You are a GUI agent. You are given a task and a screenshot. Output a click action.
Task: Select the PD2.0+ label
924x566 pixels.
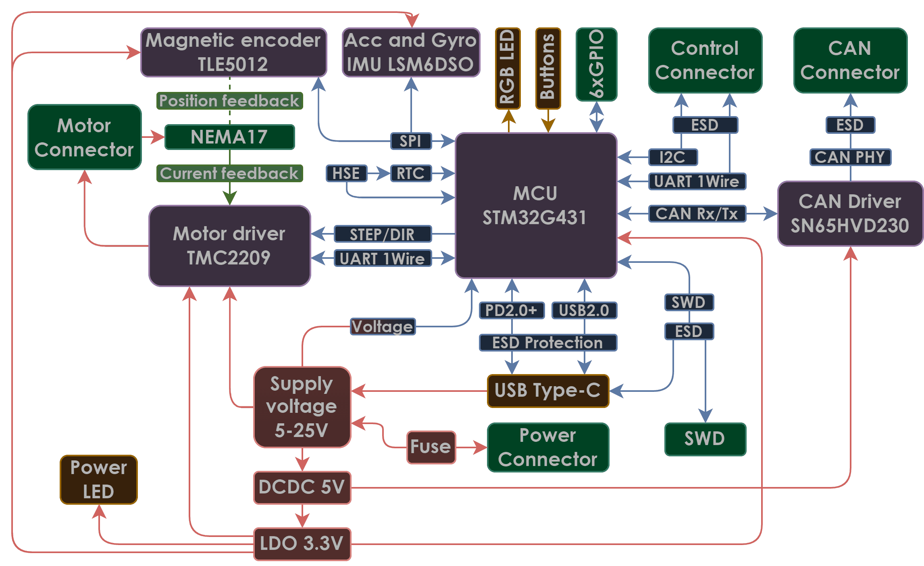pyautogui.click(x=512, y=310)
